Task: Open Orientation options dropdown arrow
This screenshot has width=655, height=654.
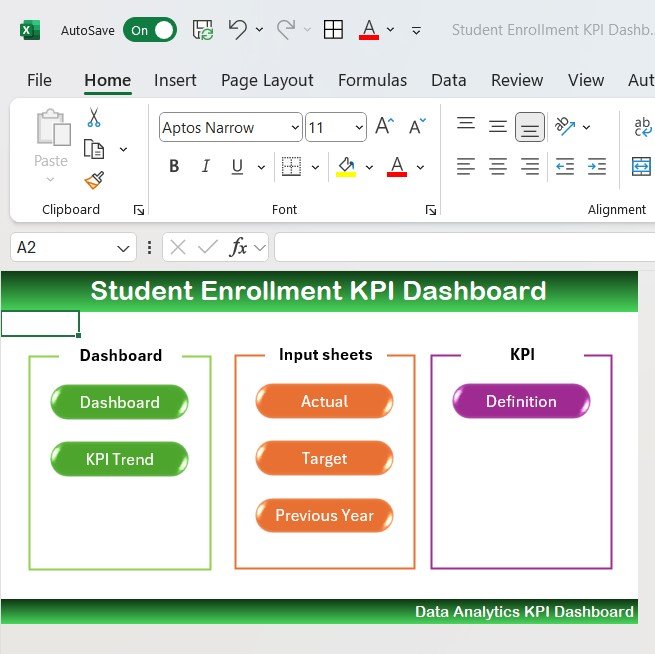Action: click(586, 127)
